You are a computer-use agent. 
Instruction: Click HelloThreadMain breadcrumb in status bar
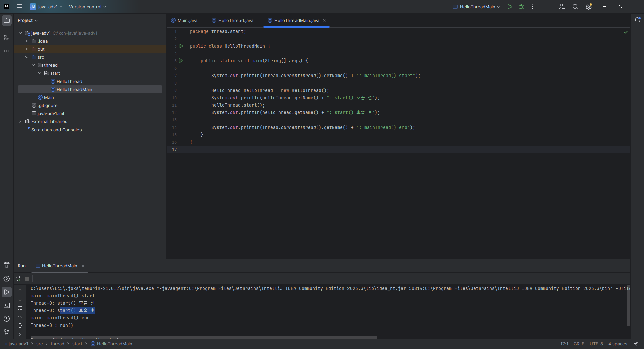(x=112, y=344)
